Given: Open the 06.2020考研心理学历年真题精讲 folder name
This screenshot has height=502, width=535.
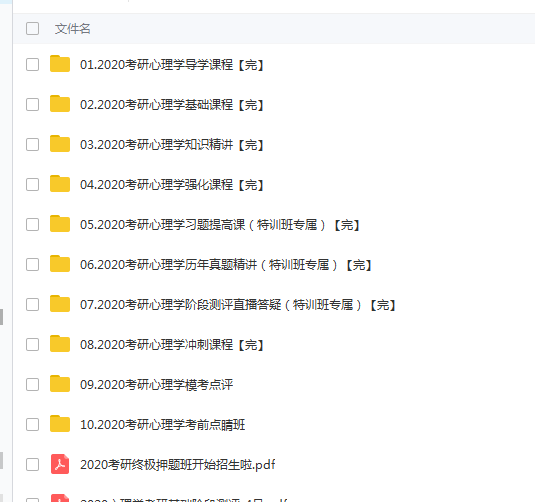Looking at the screenshot, I should point(226,265).
